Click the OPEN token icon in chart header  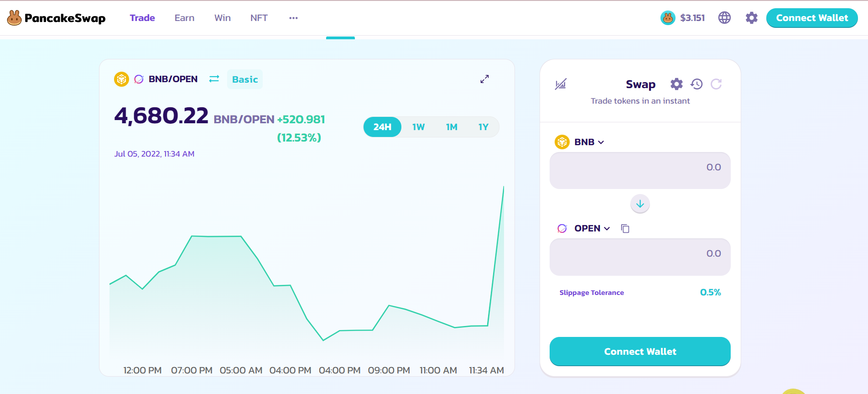pyautogui.click(x=139, y=79)
